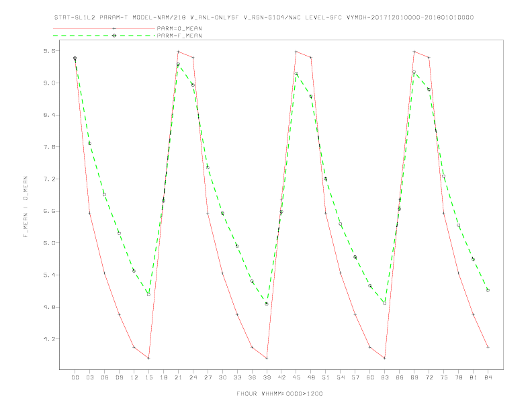532x411 pixels.
Task: Click the chart title line starting STAT=SL1L2
Action: (x=263, y=17)
